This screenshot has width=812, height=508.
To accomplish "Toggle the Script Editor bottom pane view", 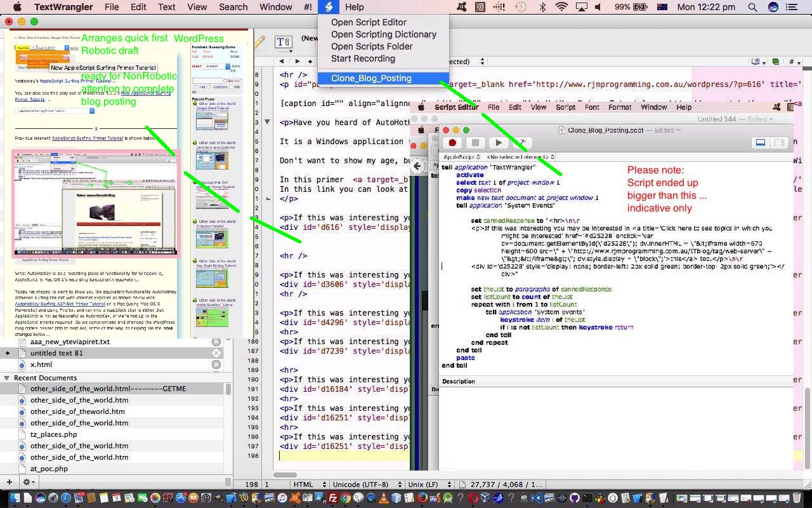I will pyautogui.click(x=760, y=143).
